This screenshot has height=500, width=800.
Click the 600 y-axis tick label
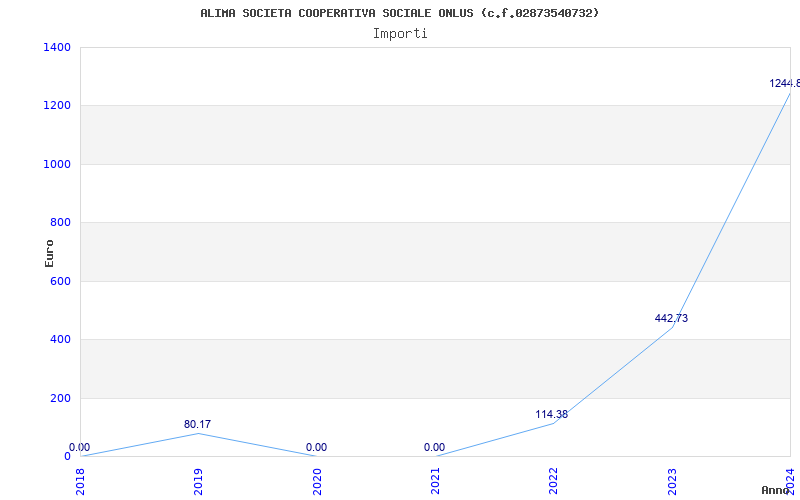click(60, 281)
